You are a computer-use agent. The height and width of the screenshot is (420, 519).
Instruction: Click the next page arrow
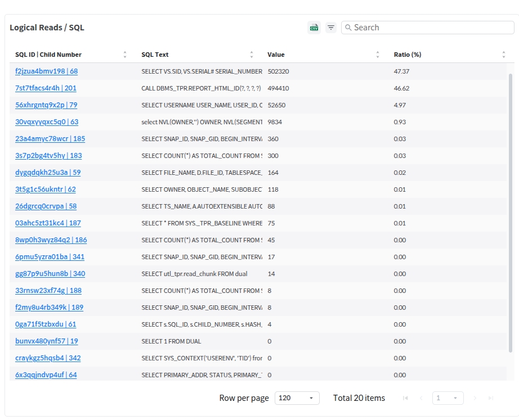pos(475,398)
